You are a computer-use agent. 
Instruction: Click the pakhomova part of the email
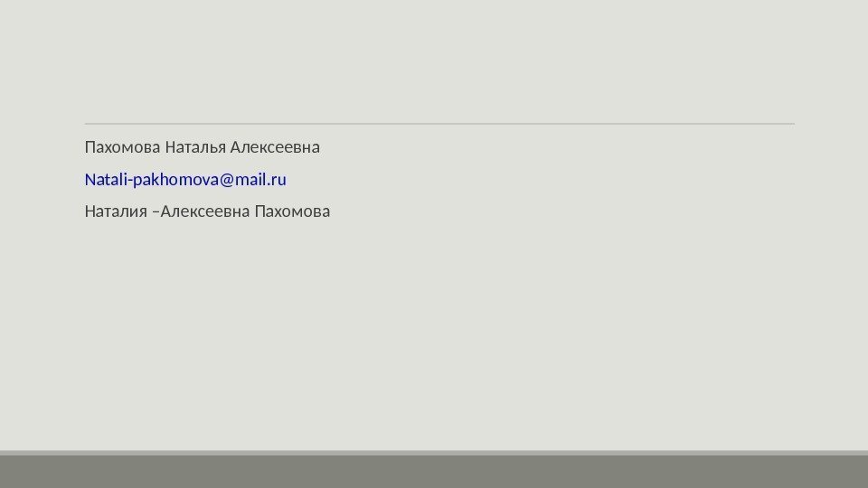tap(176, 180)
